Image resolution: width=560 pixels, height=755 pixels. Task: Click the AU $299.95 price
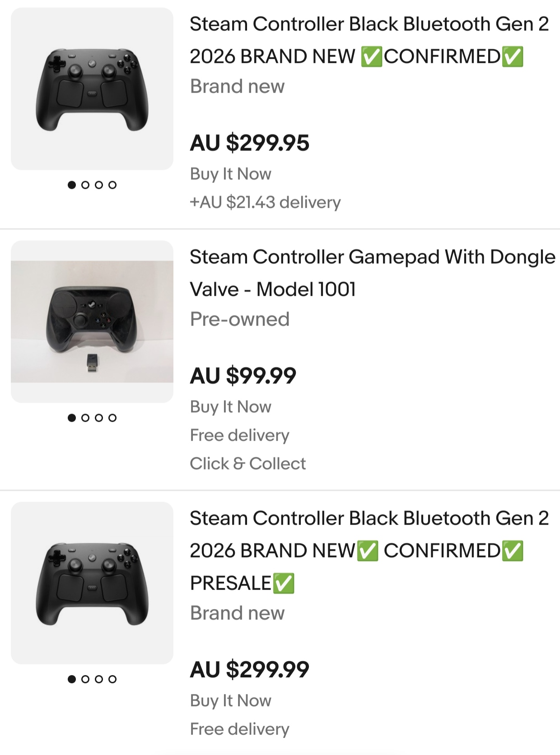250,143
